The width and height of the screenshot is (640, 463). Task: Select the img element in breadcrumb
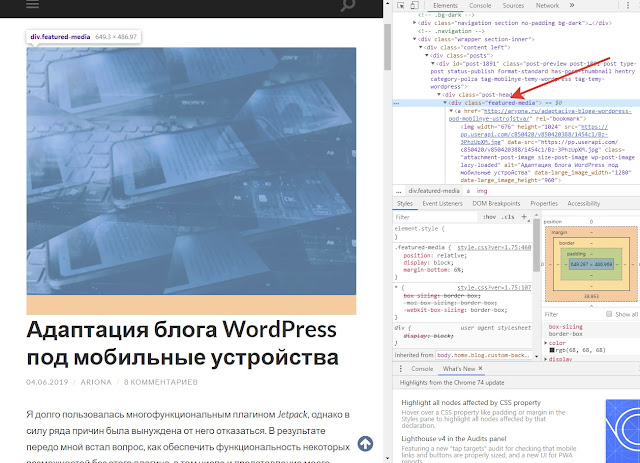coord(482,191)
